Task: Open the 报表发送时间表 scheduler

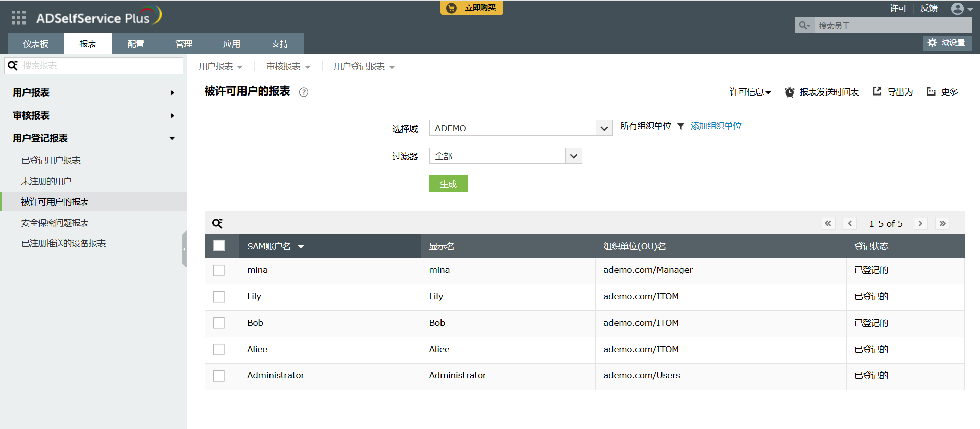Action: [822, 92]
